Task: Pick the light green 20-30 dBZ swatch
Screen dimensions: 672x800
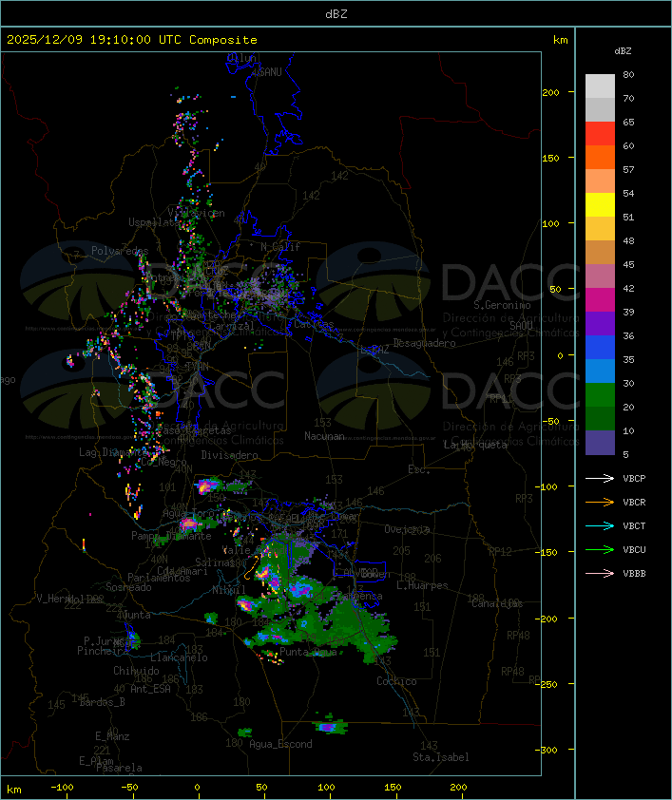Action: coord(600,395)
